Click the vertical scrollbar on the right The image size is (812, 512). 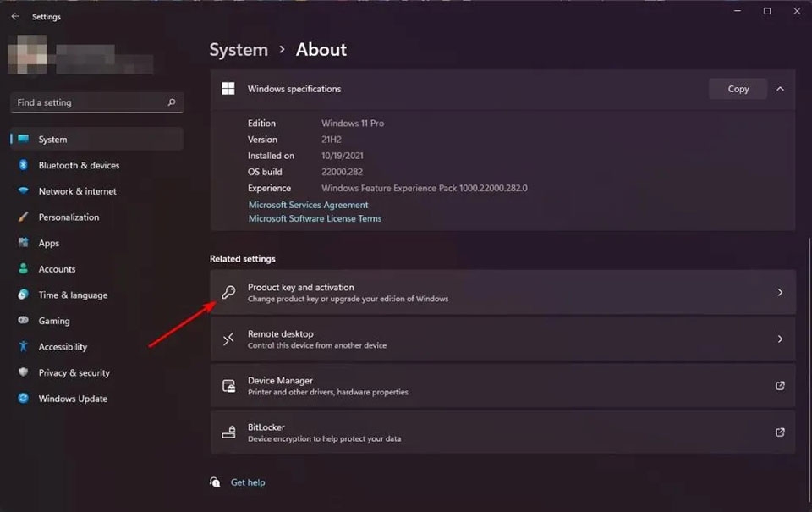tap(809, 371)
